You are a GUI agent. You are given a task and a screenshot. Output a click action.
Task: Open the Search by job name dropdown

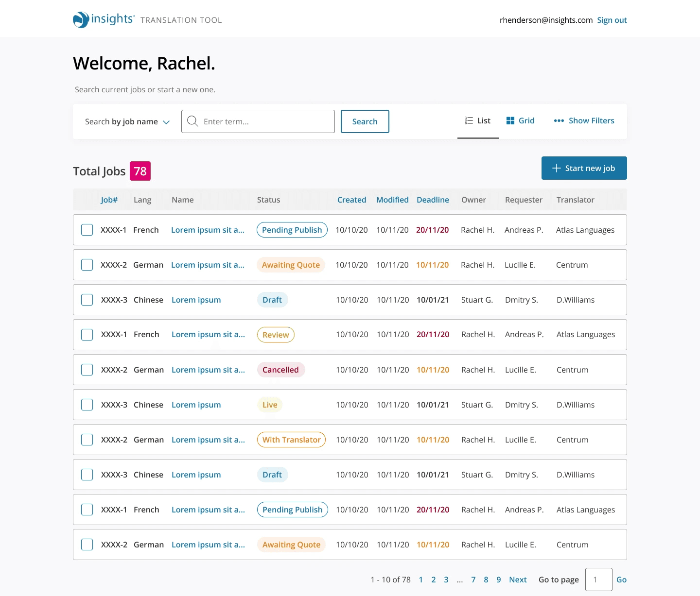[127, 121]
